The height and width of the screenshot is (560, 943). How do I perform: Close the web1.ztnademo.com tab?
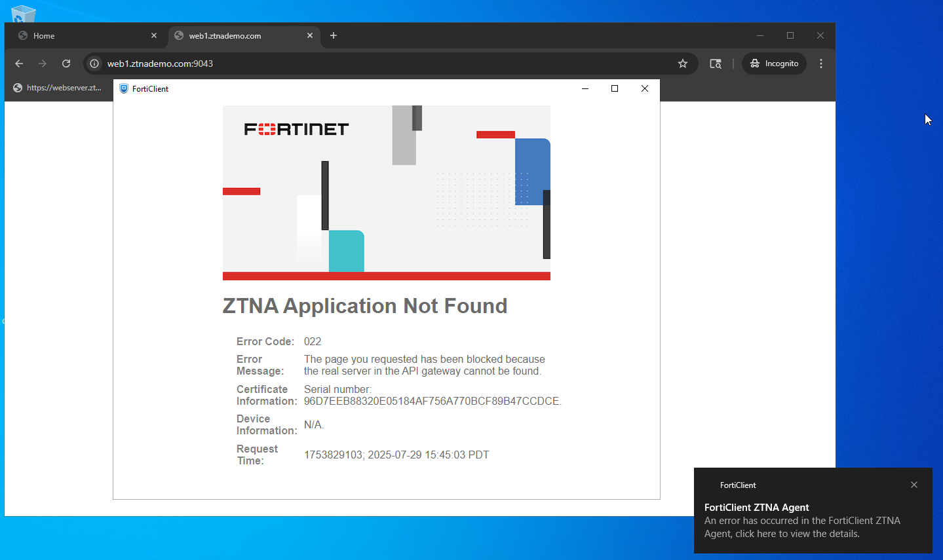pos(310,36)
